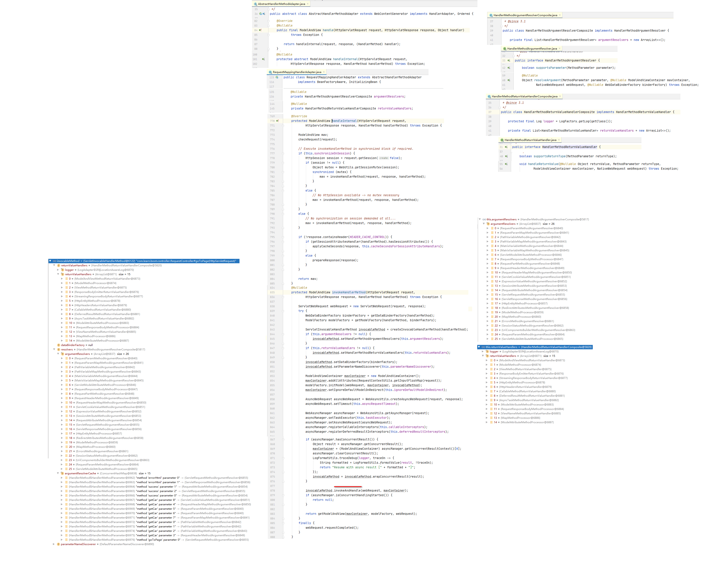Click invokeHandlerMethod method name on line 835
728x569 pixels.
coord(349,292)
